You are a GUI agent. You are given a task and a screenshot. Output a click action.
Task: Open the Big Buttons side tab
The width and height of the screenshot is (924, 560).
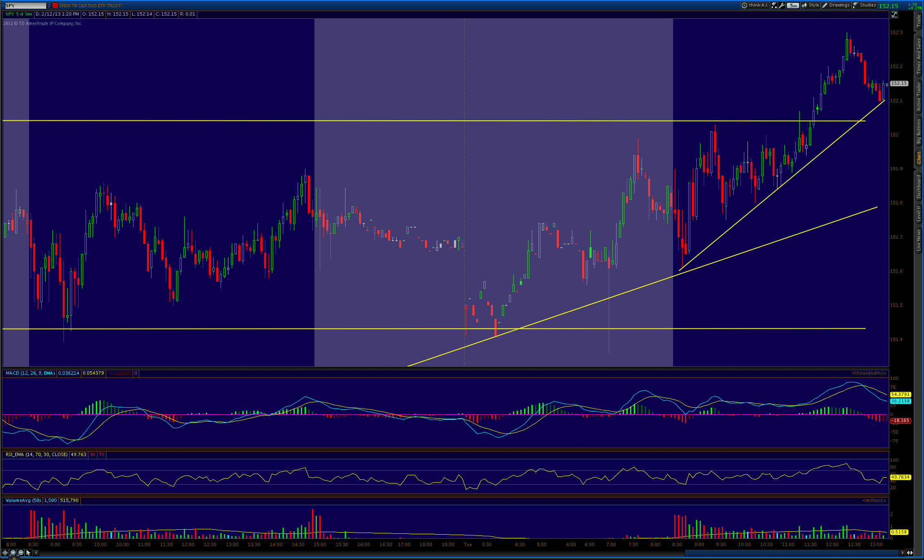tap(919, 131)
